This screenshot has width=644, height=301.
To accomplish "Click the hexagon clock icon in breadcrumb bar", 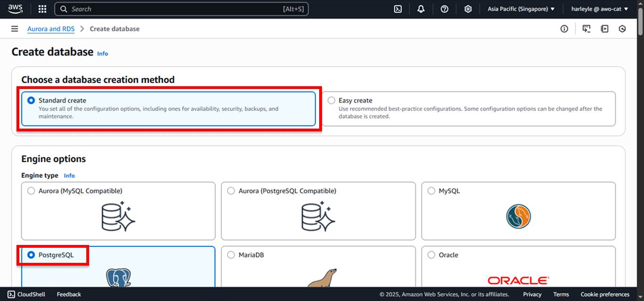I will click(x=622, y=29).
